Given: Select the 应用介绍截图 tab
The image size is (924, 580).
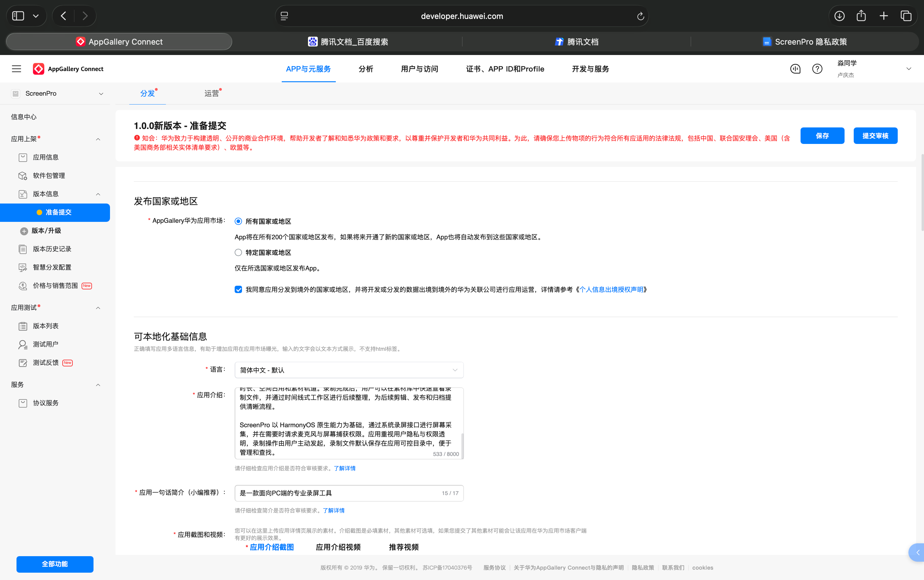Looking at the screenshot, I should click(x=272, y=547).
